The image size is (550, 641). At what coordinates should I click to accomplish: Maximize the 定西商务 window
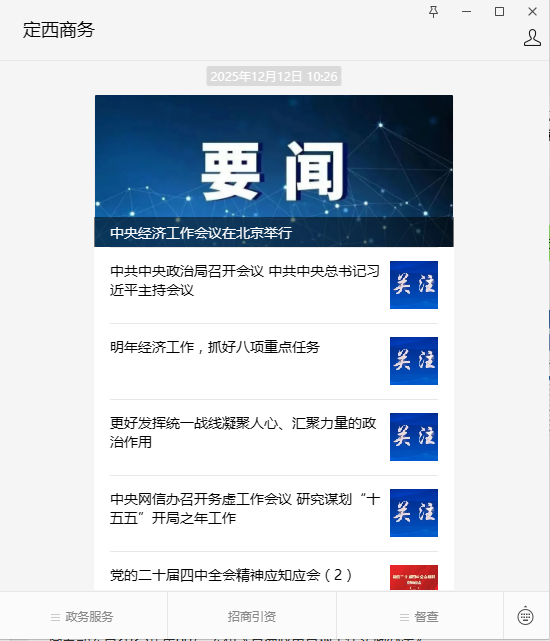[499, 11]
